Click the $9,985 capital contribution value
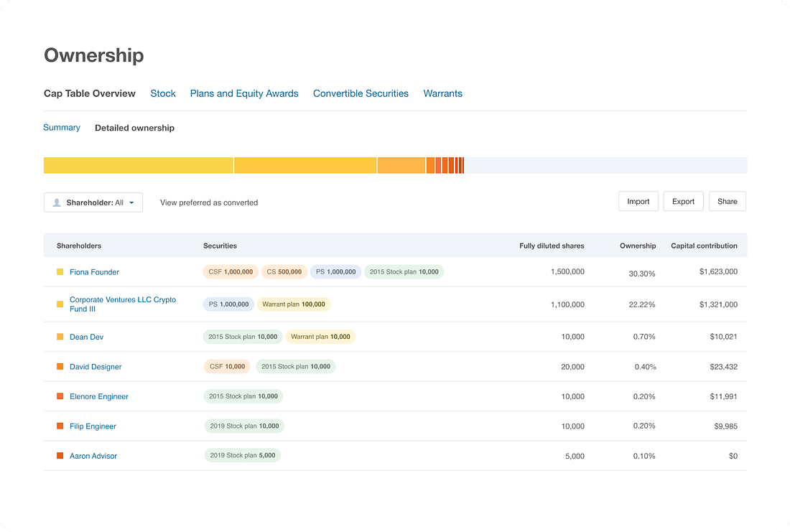 click(725, 426)
